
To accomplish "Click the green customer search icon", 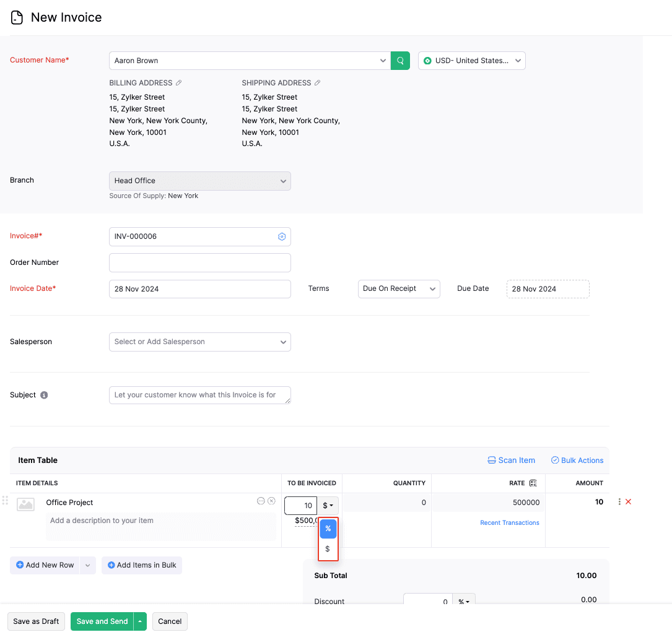I will click(400, 61).
